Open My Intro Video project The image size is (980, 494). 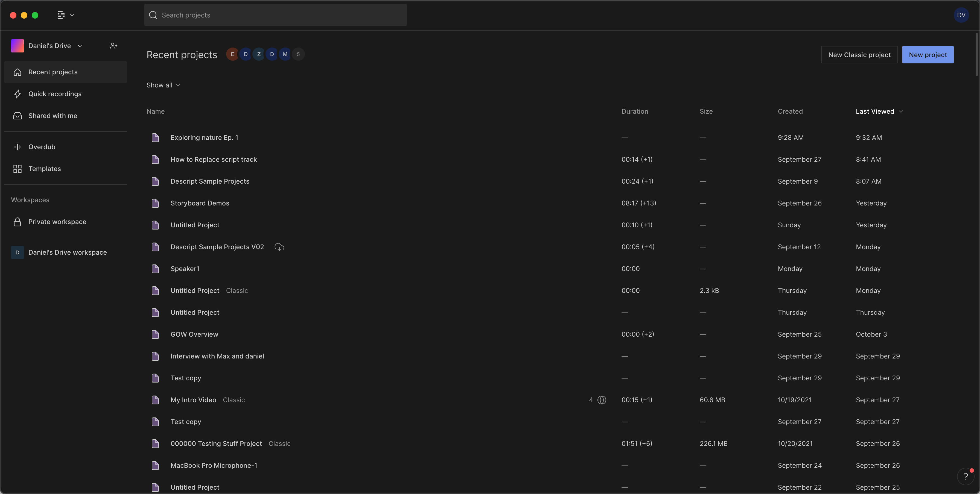coord(193,400)
